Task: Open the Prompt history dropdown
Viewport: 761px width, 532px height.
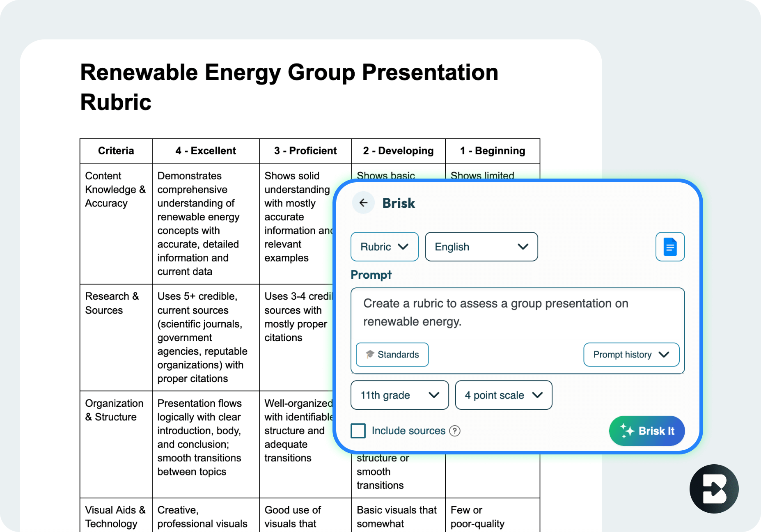Action: (x=631, y=355)
